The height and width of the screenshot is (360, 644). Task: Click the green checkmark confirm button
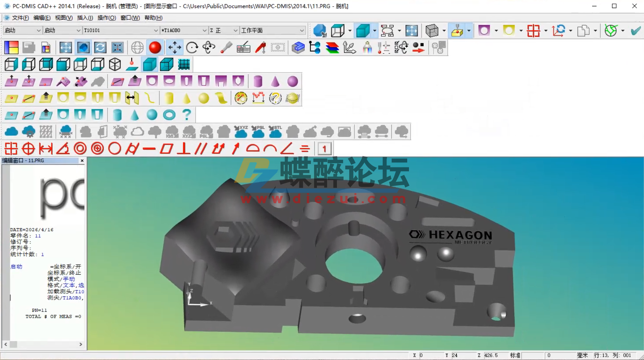click(x=635, y=31)
